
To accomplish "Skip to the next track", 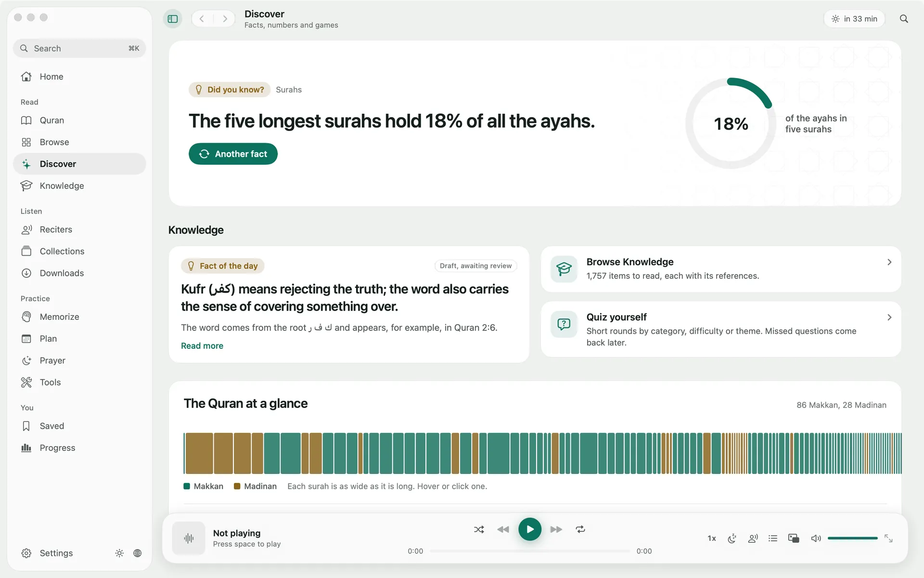I will [x=556, y=529].
